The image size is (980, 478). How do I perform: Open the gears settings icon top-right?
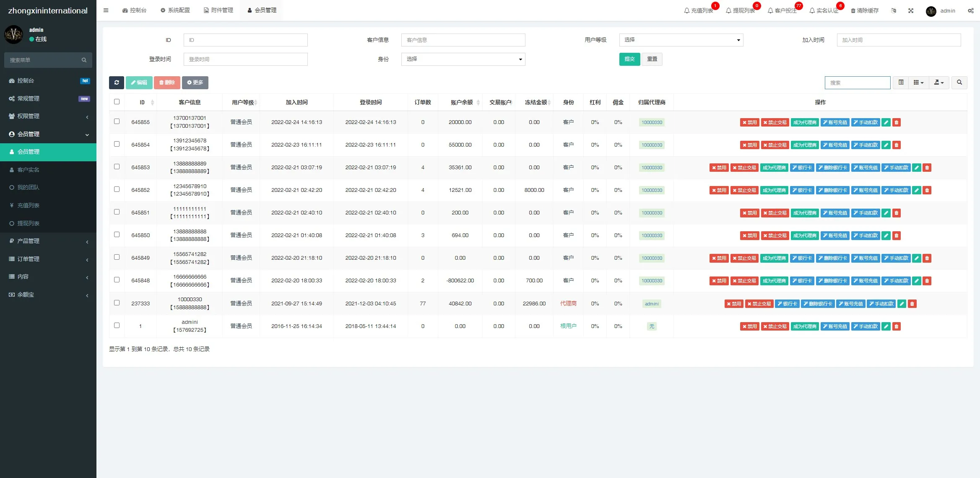click(970, 11)
